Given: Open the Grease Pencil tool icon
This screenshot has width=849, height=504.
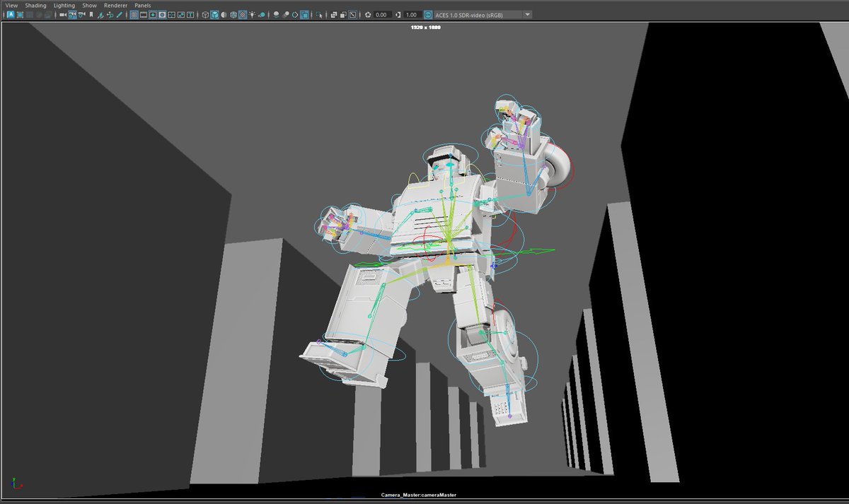Looking at the screenshot, I should (120, 14).
